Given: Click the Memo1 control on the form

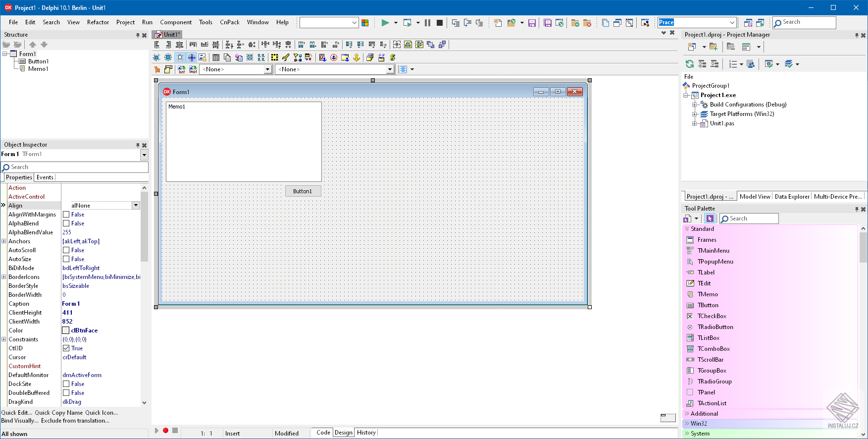Looking at the screenshot, I should click(244, 142).
